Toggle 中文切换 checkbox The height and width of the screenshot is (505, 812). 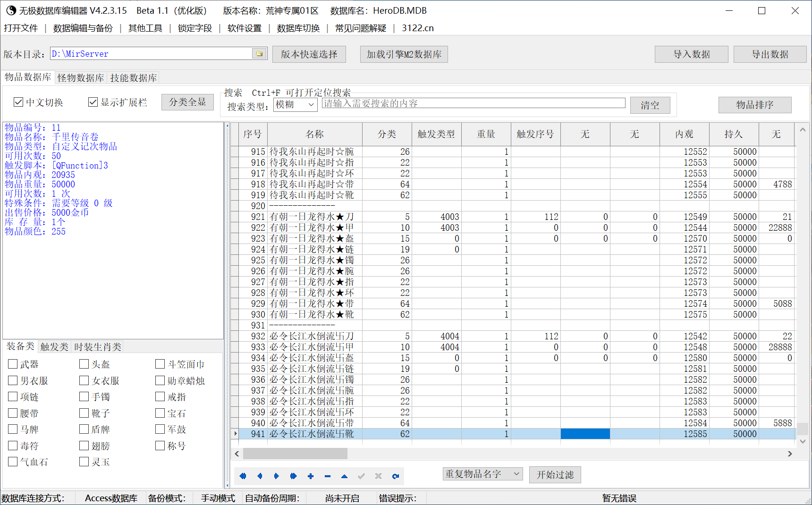[18, 102]
